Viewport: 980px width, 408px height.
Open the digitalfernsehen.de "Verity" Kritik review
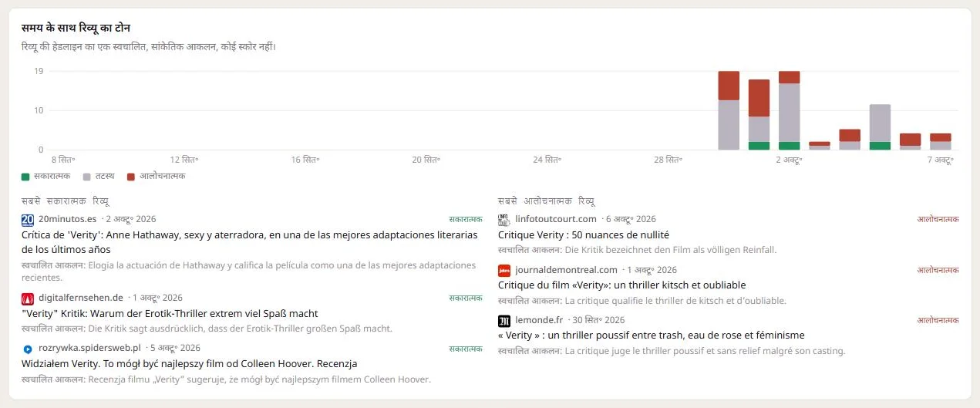coord(170,313)
